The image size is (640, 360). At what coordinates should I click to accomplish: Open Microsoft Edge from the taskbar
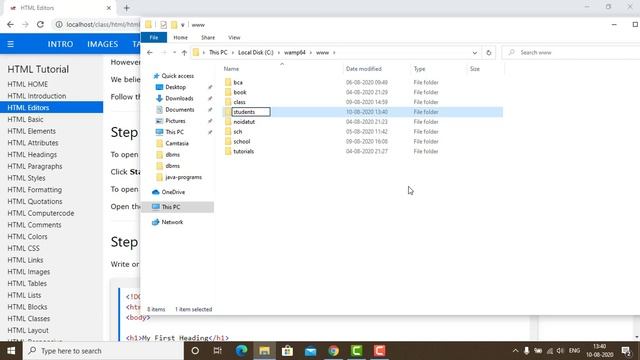coord(241,351)
